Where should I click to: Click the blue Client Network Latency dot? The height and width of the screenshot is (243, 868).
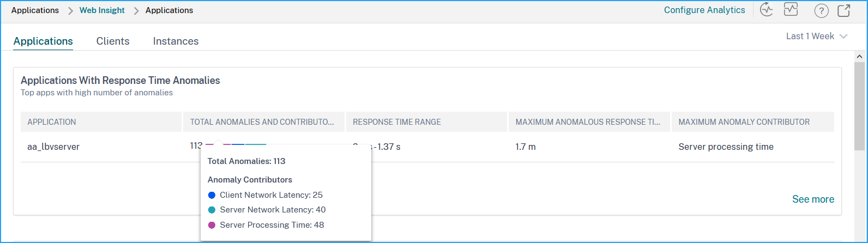click(x=212, y=195)
